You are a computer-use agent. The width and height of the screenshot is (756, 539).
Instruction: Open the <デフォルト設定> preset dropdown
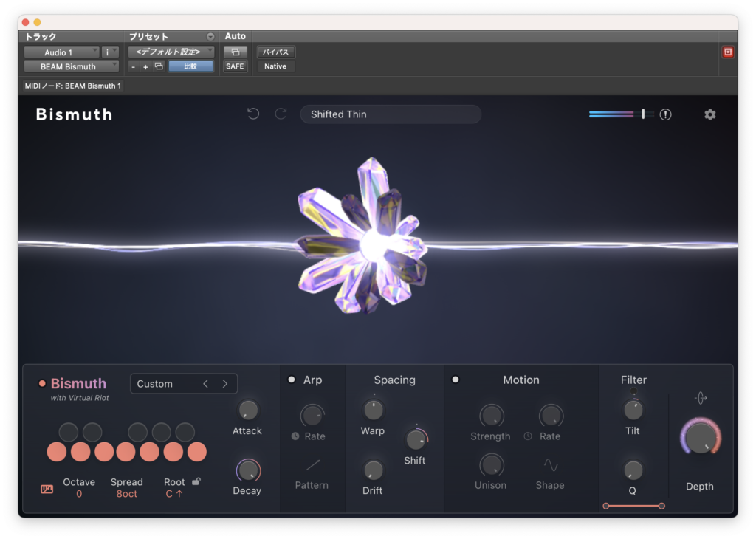171,52
